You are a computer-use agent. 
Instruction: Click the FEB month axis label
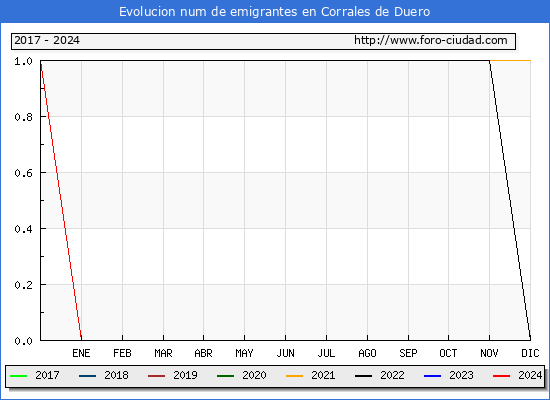[x=122, y=353]
